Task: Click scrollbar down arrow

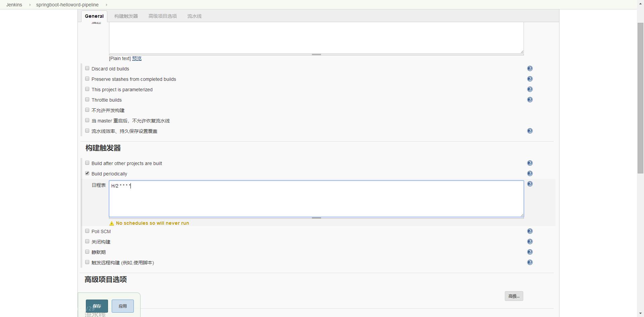Action: coord(640,314)
